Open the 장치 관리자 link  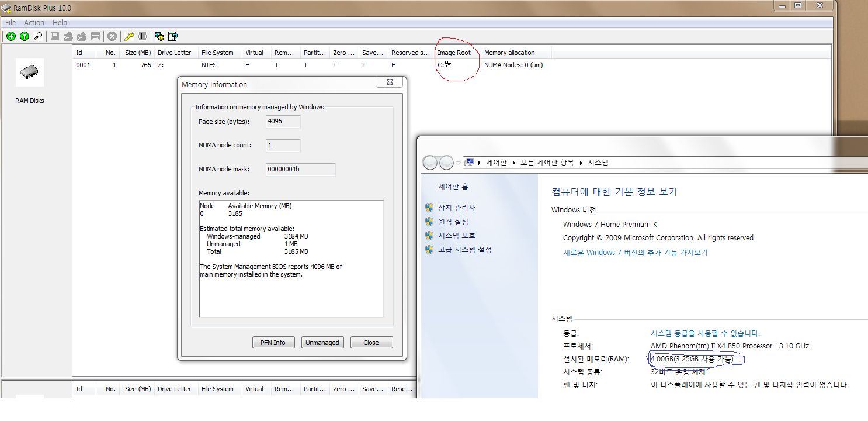[457, 208]
